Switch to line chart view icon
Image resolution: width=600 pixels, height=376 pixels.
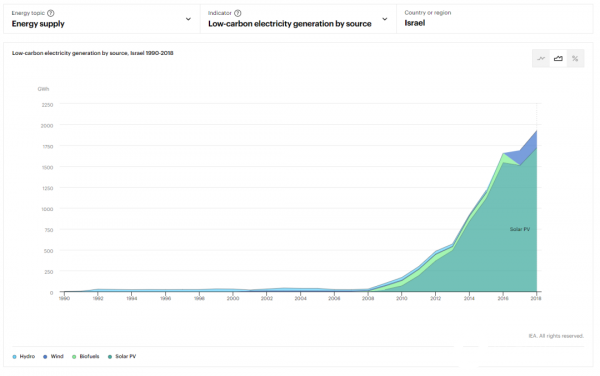pos(541,59)
